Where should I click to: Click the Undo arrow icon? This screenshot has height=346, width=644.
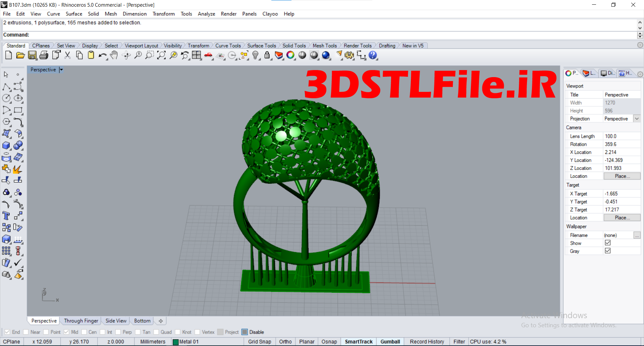(102, 55)
